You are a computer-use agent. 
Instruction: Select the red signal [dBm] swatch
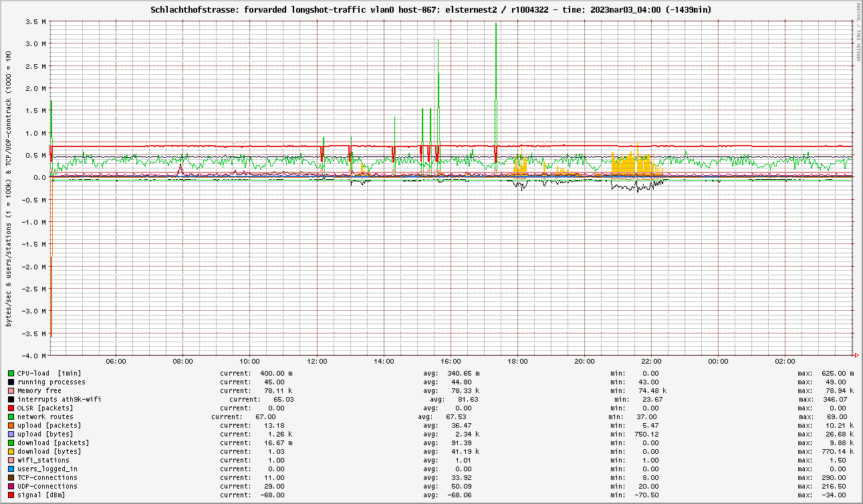pos(11,495)
